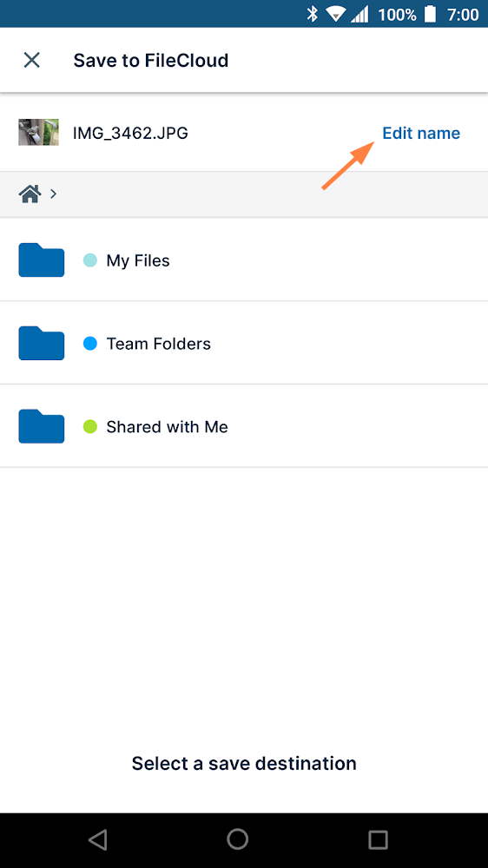Open the IMG_3462.JPG thumbnail preview

point(39,132)
